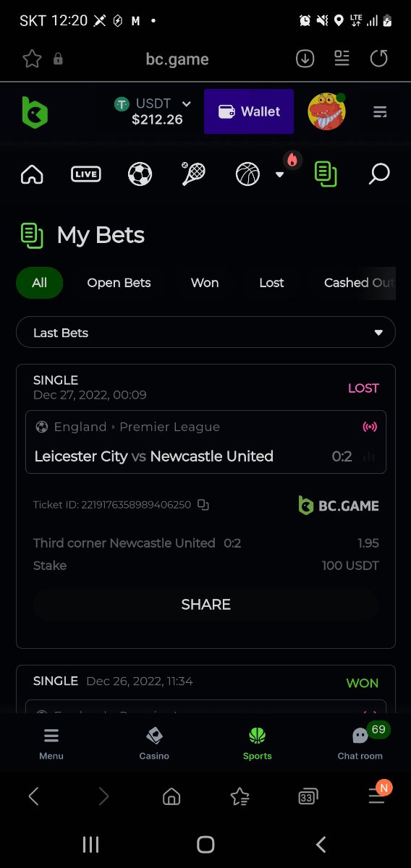This screenshot has width=411, height=868.
Task: Show only Lost bets
Action: click(271, 283)
